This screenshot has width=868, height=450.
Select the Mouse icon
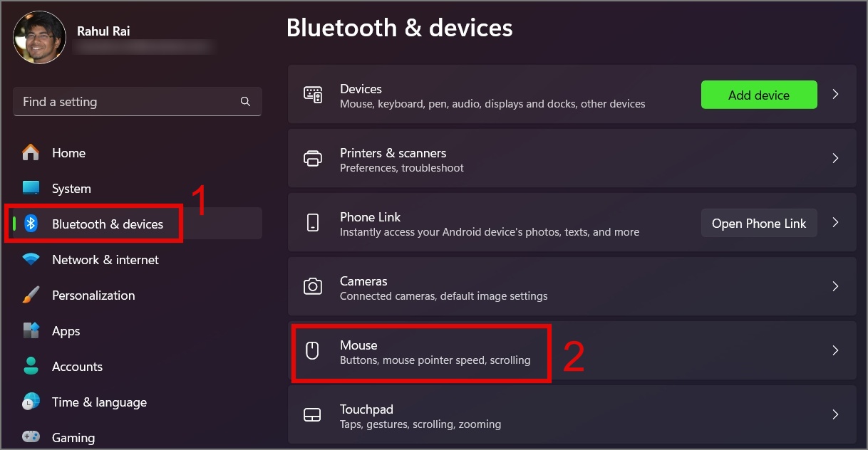point(312,351)
